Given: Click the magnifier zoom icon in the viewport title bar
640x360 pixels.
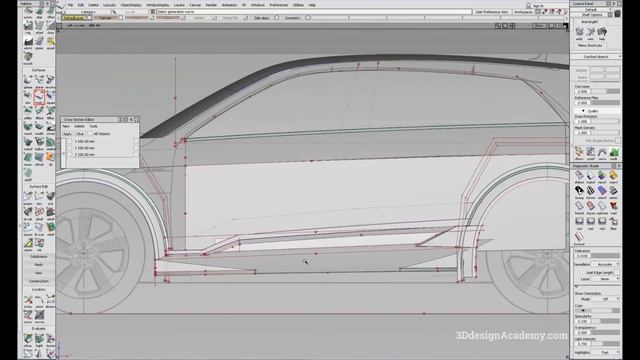Looking at the screenshot, I should pos(498,26).
